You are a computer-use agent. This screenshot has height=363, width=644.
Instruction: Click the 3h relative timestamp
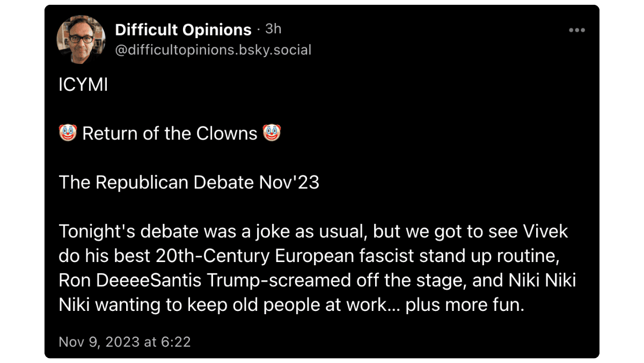tap(273, 29)
